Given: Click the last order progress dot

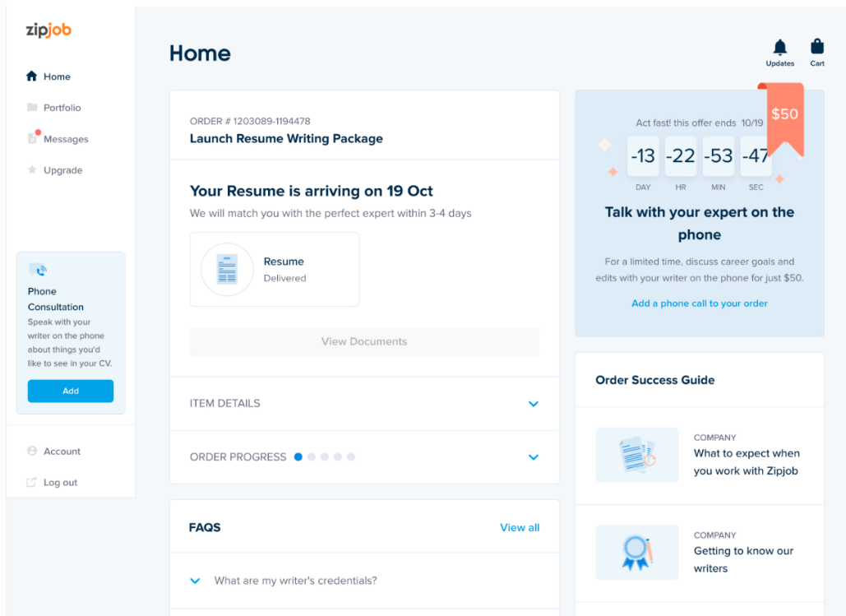Looking at the screenshot, I should [x=351, y=456].
